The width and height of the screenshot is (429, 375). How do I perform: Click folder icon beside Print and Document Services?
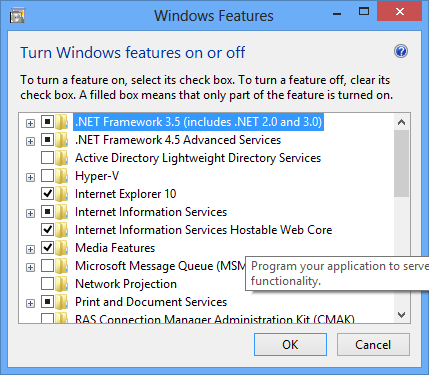coord(62,302)
